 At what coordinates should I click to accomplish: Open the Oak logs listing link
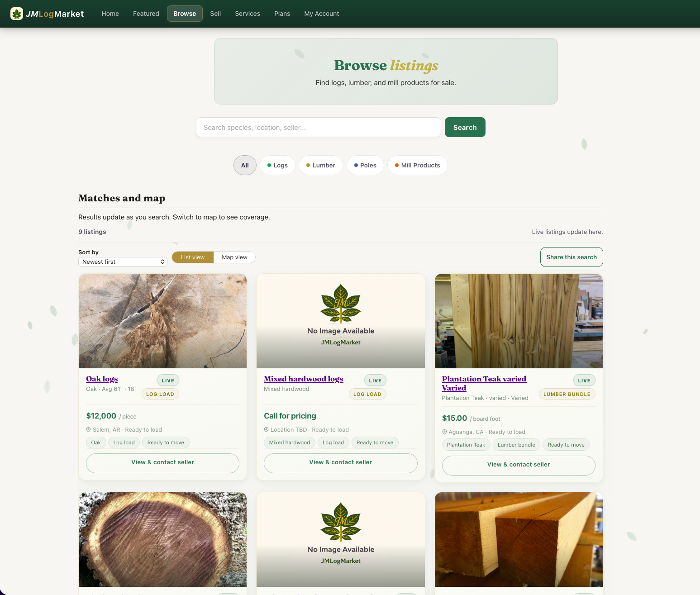click(x=101, y=379)
